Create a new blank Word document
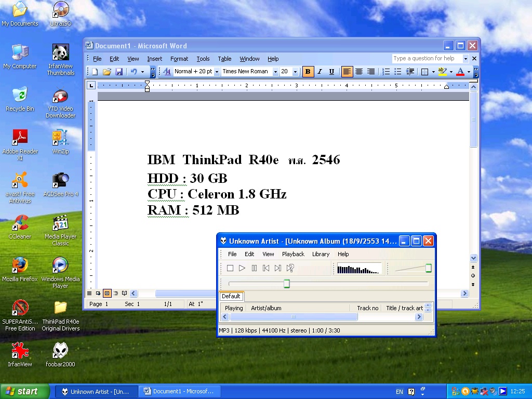This screenshot has width=532, height=399. coord(95,72)
